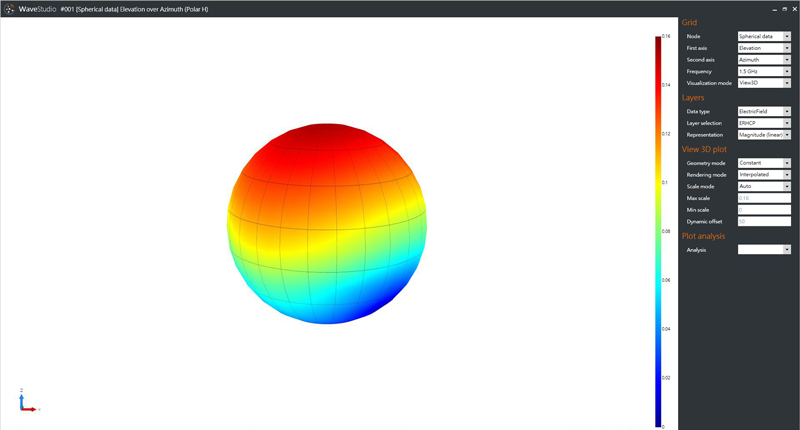Click the Dynamic offset input field
Viewport: 800px width, 430px height.
[763, 221]
